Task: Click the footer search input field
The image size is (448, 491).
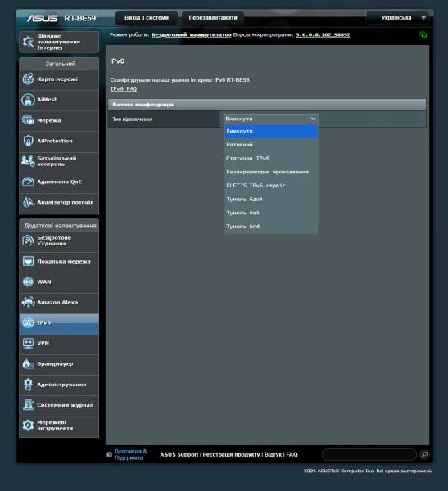Action: [369, 454]
